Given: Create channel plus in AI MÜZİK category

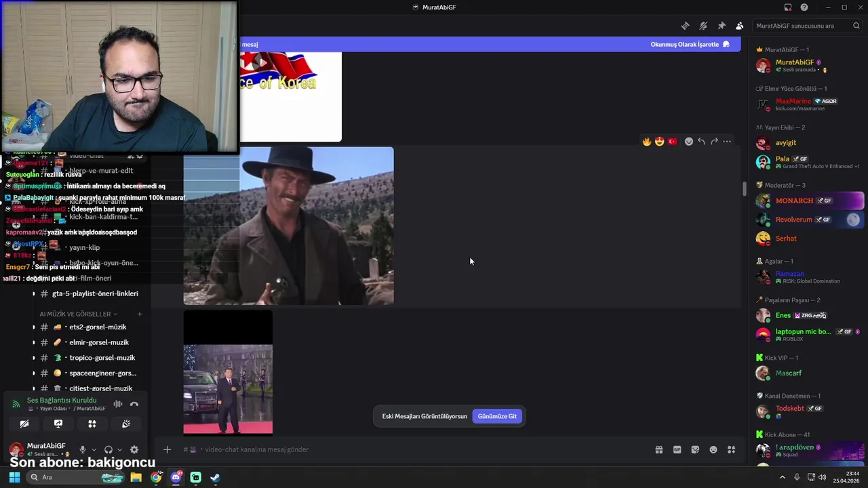Looking at the screenshot, I should point(139,314).
